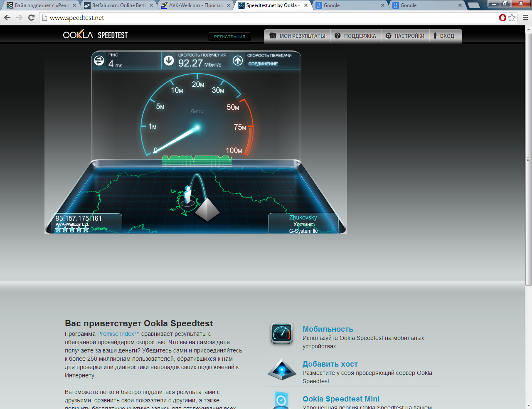Click the СОЕДИНЕНИЕ upload status text

coord(263,64)
